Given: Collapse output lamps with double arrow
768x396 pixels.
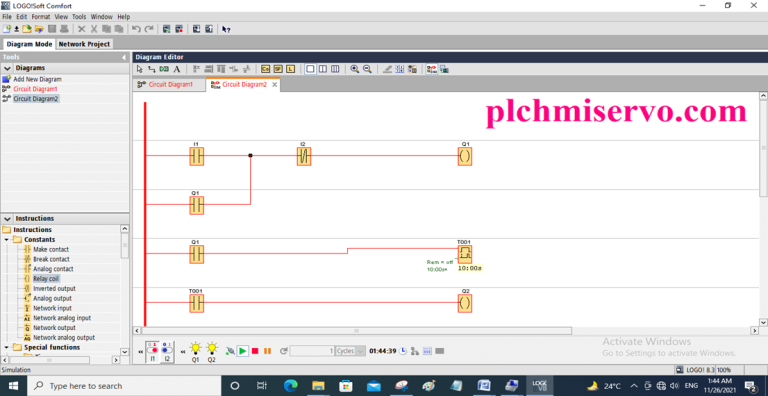Looking at the screenshot, I should point(183,351).
